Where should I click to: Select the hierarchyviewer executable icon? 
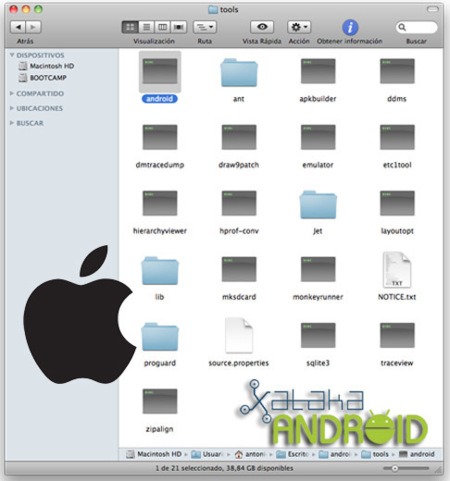pyautogui.click(x=160, y=203)
